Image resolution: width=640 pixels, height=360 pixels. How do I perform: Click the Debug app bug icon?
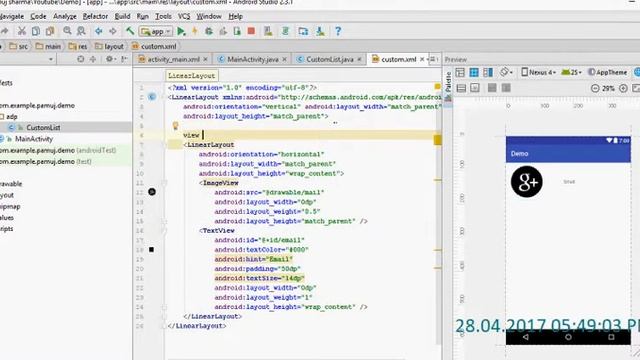click(x=209, y=31)
